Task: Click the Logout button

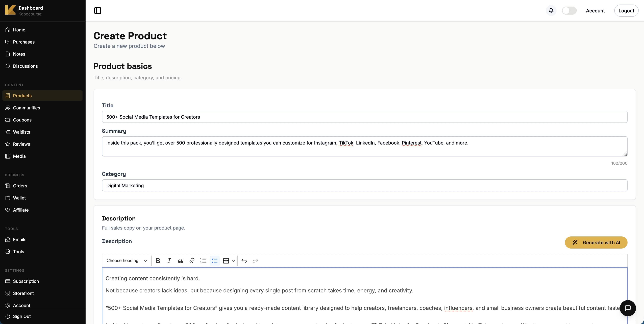Action: (626, 11)
